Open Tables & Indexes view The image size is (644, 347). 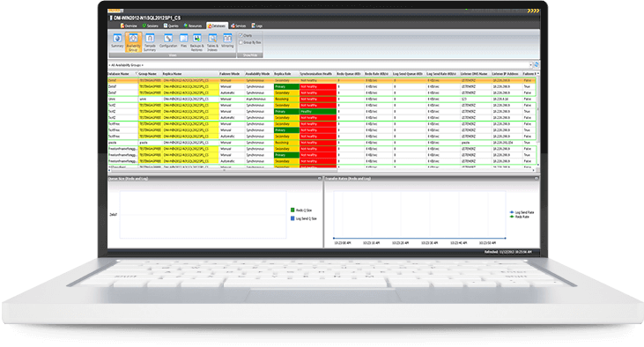[212, 42]
